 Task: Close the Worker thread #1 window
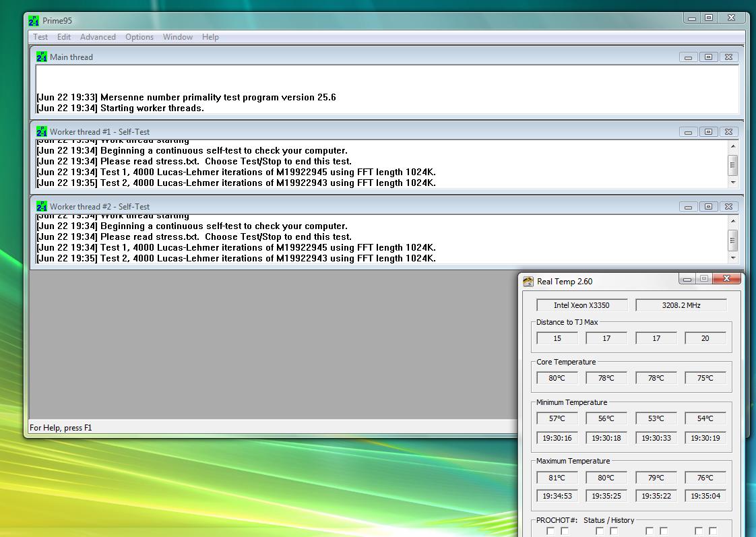pos(728,132)
